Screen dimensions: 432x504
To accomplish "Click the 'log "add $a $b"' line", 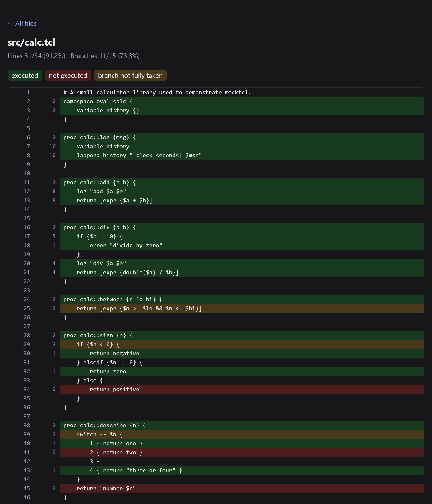I will [x=242, y=192].
